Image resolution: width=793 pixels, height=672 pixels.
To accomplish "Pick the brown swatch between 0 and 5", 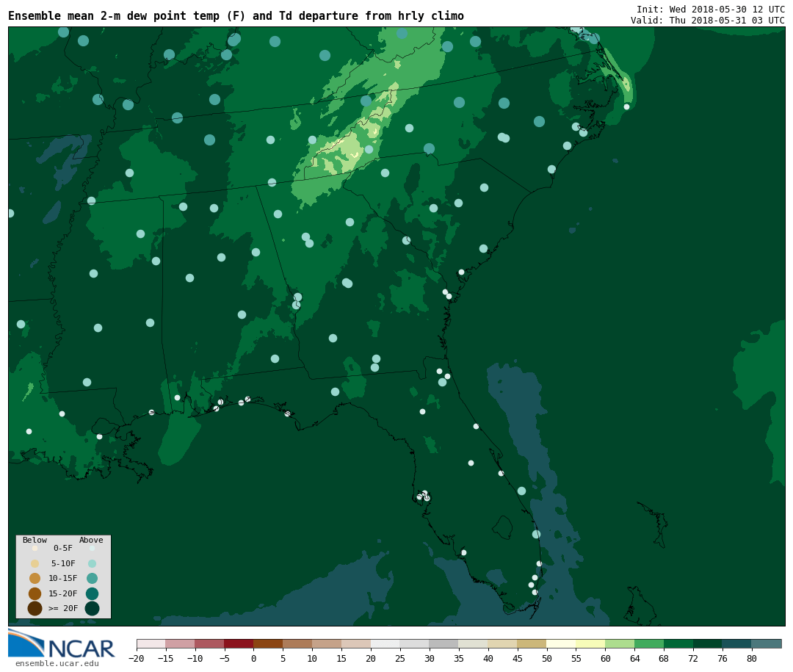I will pyautogui.click(x=268, y=643).
